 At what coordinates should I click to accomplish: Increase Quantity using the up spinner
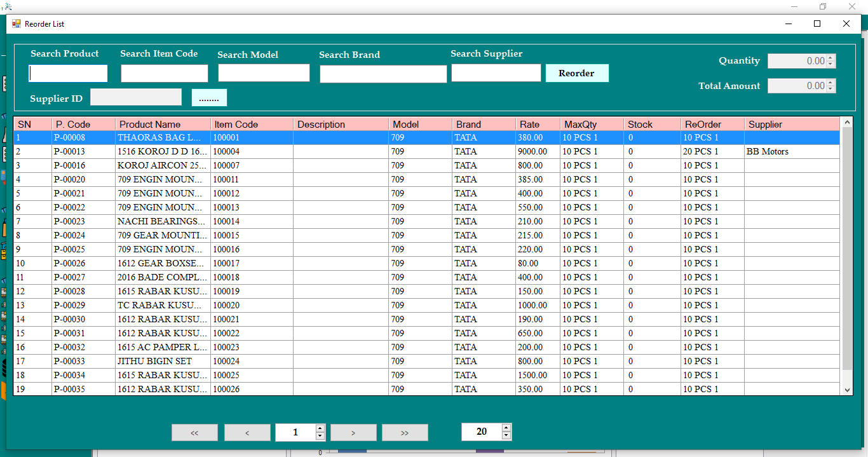tap(831, 58)
